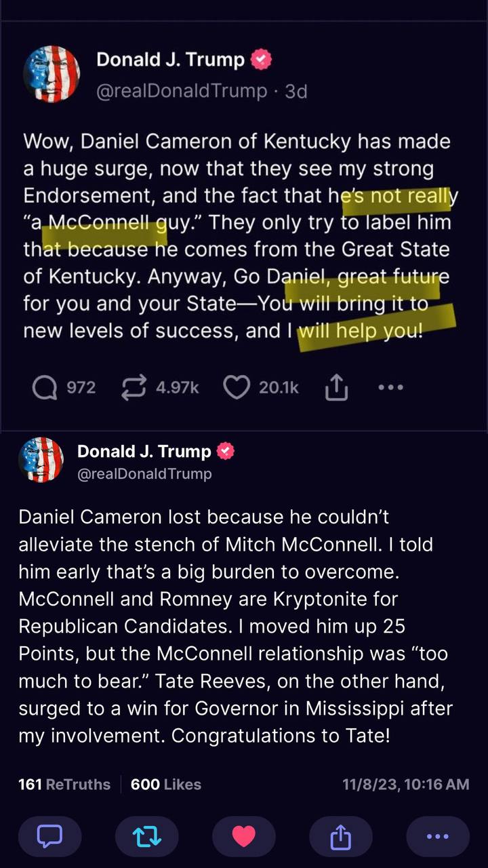488x868 pixels.
Task: Open top post's Donald J. Trump avatar
Action: 52,75
